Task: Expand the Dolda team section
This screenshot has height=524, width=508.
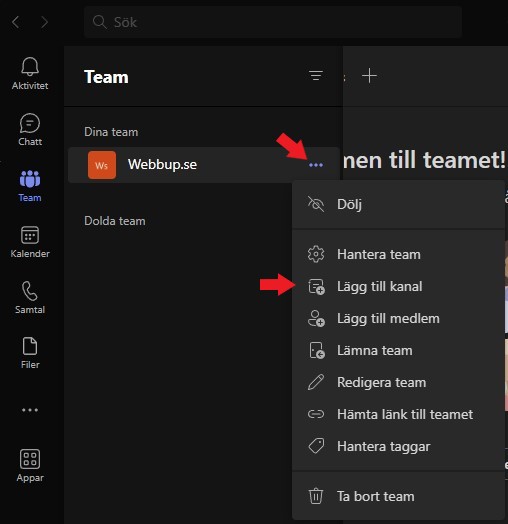Action: pyautogui.click(x=115, y=221)
